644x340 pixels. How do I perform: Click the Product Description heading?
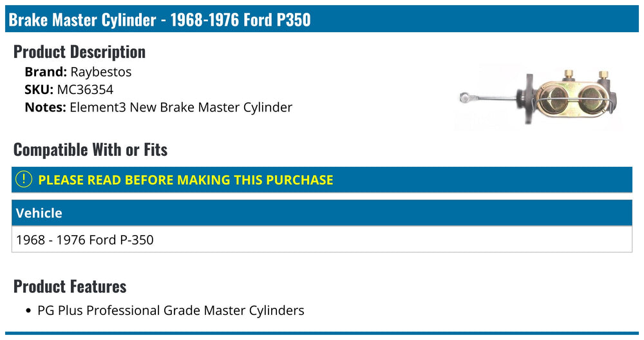tap(80, 52)
